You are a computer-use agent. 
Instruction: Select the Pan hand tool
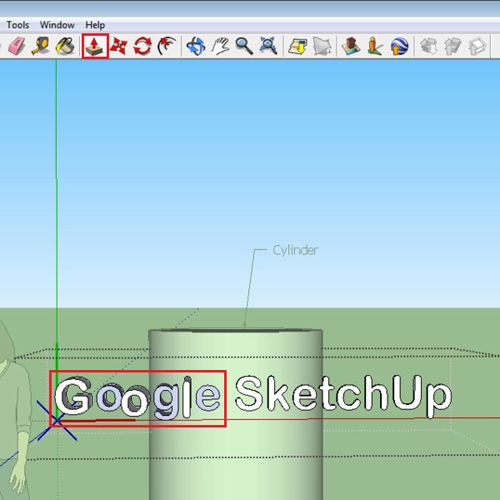coord(220,46)
